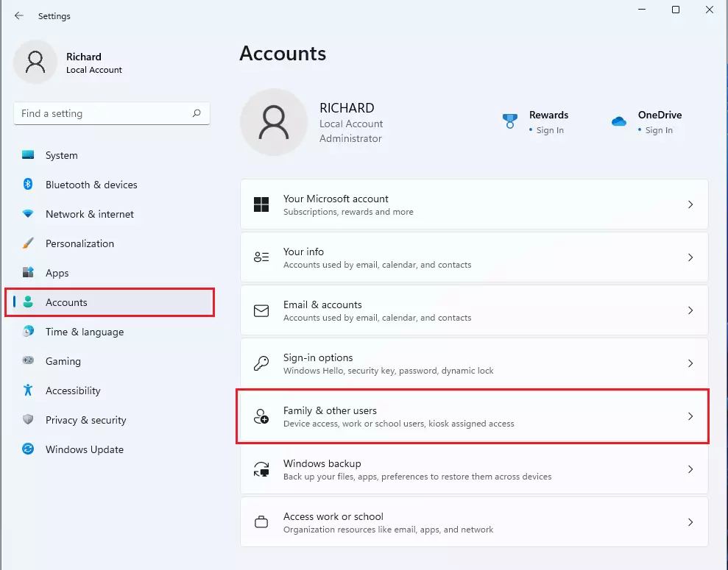The image size is (728, 570).
Task: Click the Bluetooth icon in the sidebar
Action: [28, 184]
